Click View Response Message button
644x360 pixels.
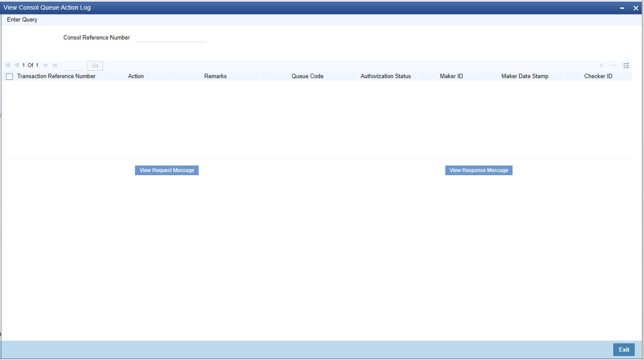pos(479,170)
